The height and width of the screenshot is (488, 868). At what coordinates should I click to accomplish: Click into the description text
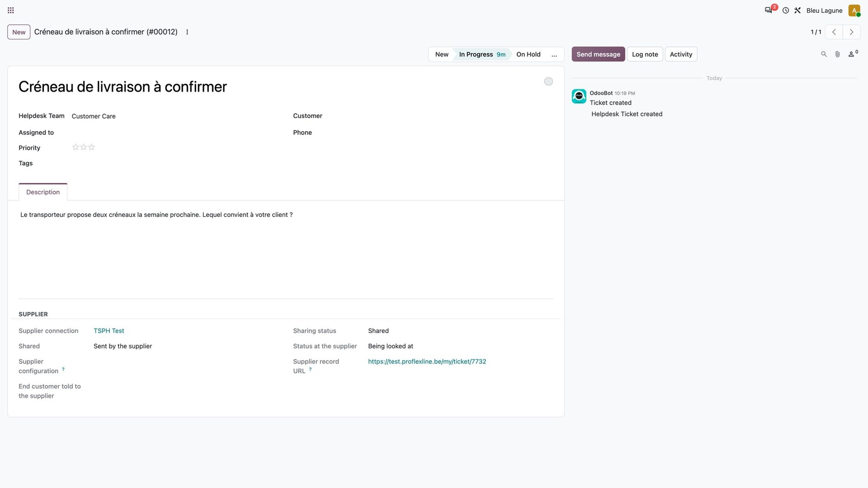click(156, 215)
